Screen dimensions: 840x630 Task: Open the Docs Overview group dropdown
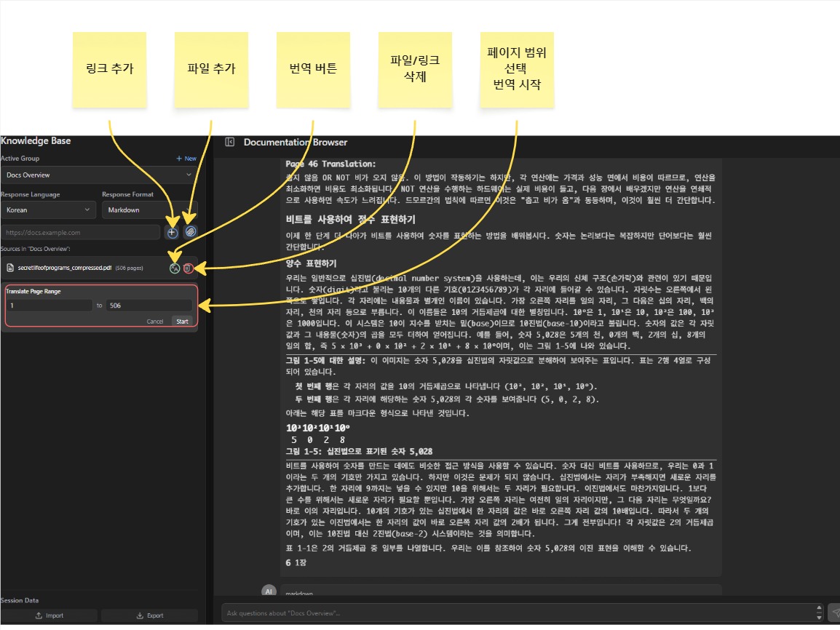click(99, 175)
